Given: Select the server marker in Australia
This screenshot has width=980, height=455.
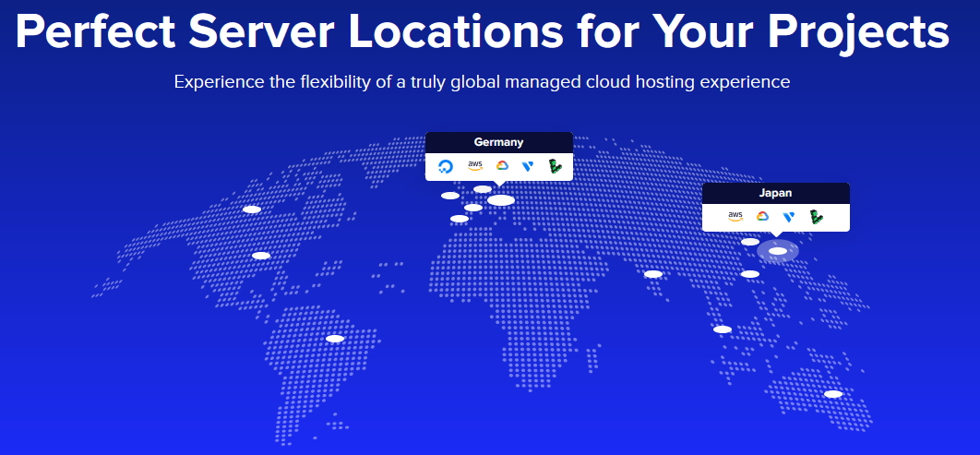Looking at the screenshot, I should [833, 394].
